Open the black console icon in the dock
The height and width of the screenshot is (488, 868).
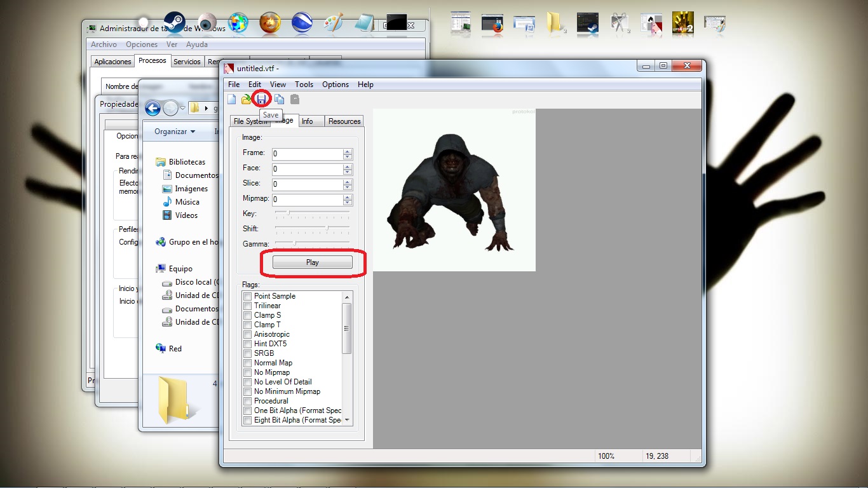pyautogui.click(x=397, y=22)
